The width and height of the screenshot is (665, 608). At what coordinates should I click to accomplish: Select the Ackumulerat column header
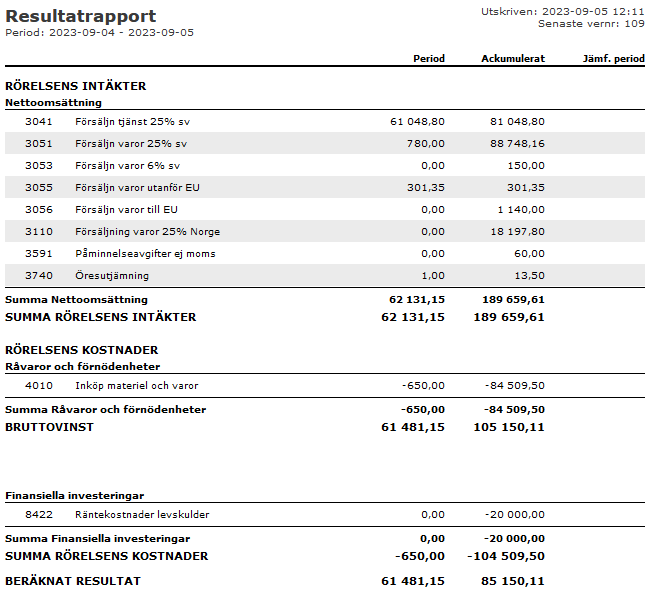coord(513,59)
